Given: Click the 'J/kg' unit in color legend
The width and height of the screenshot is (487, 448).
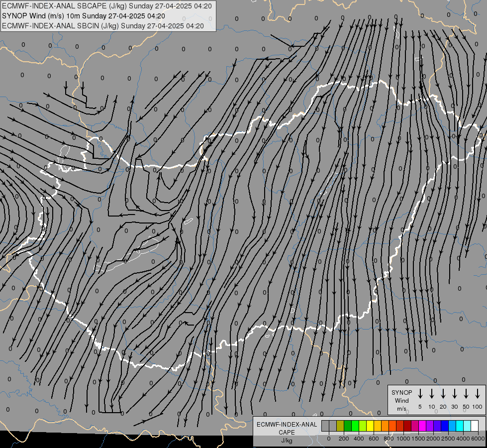Looking at the screenshot, I should 287,441.
